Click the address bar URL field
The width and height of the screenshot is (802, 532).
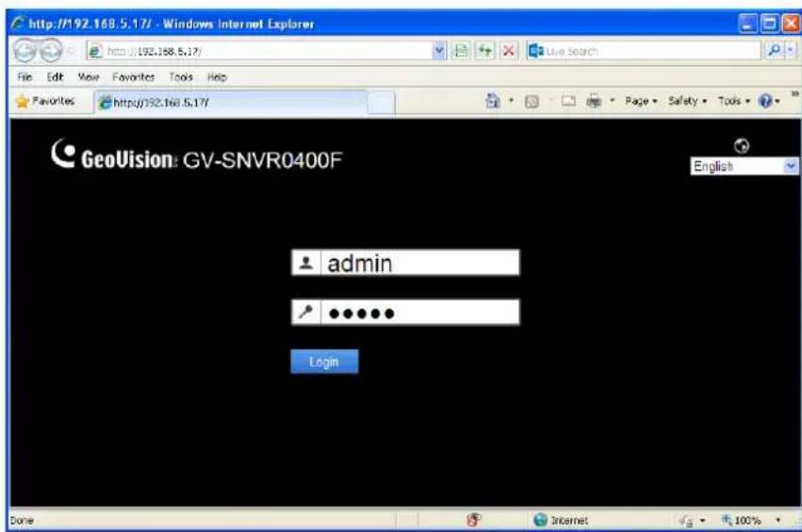pos(261,51)
